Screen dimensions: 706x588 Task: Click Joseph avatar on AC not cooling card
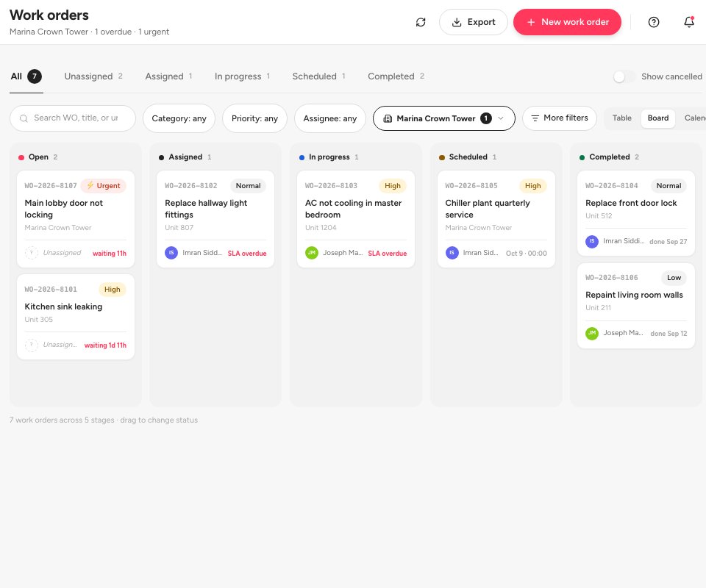[312, 253]
